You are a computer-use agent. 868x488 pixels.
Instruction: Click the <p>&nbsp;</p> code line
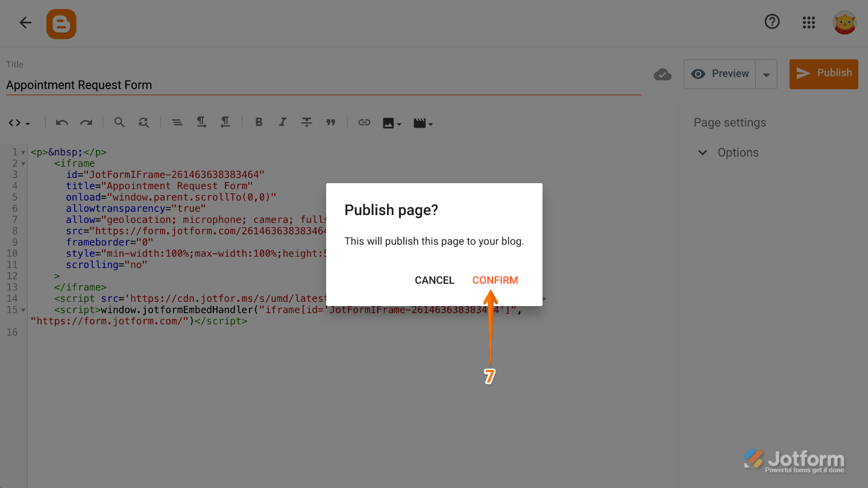click(x=69, y=152)
